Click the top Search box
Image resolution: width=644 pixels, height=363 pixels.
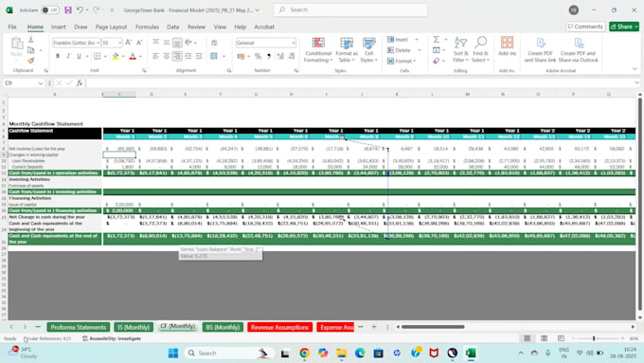click(x=350, y=9)
